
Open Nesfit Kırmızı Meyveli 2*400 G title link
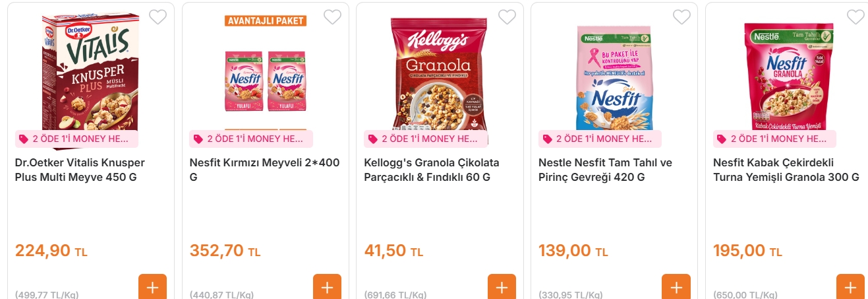pos(264,170)
